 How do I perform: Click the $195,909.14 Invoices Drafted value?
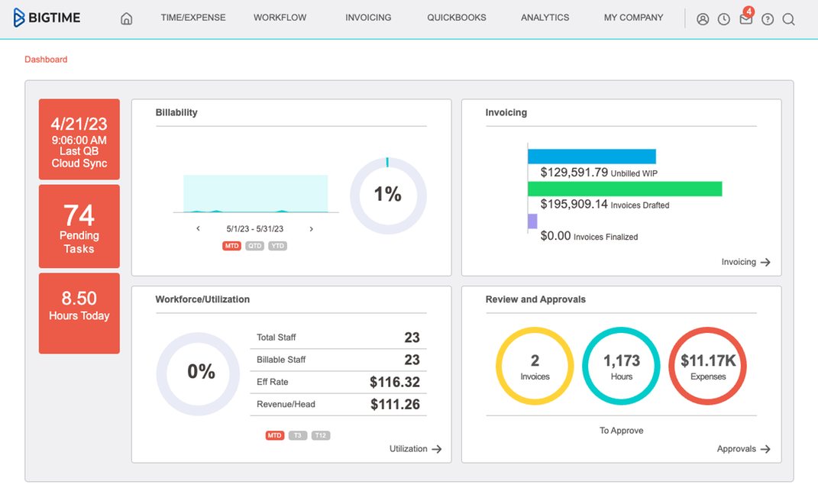pos(574,204)
